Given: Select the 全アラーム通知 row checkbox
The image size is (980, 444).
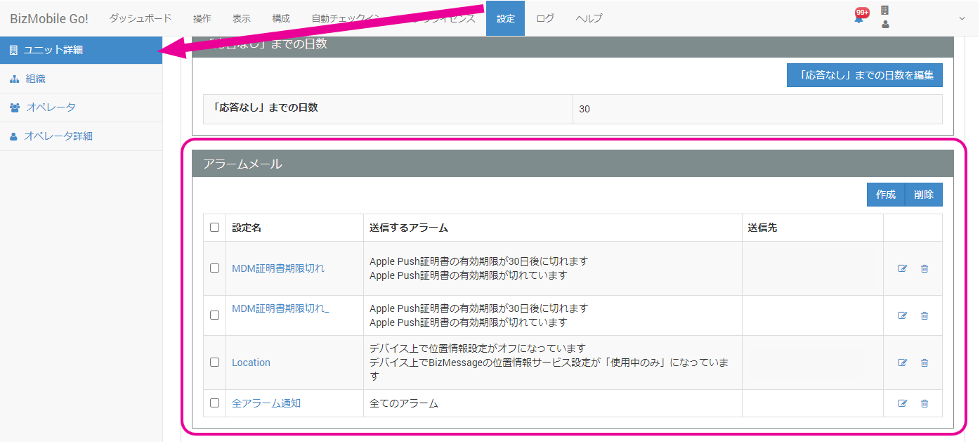Looking at the screenshot, I should click(215, 403).
